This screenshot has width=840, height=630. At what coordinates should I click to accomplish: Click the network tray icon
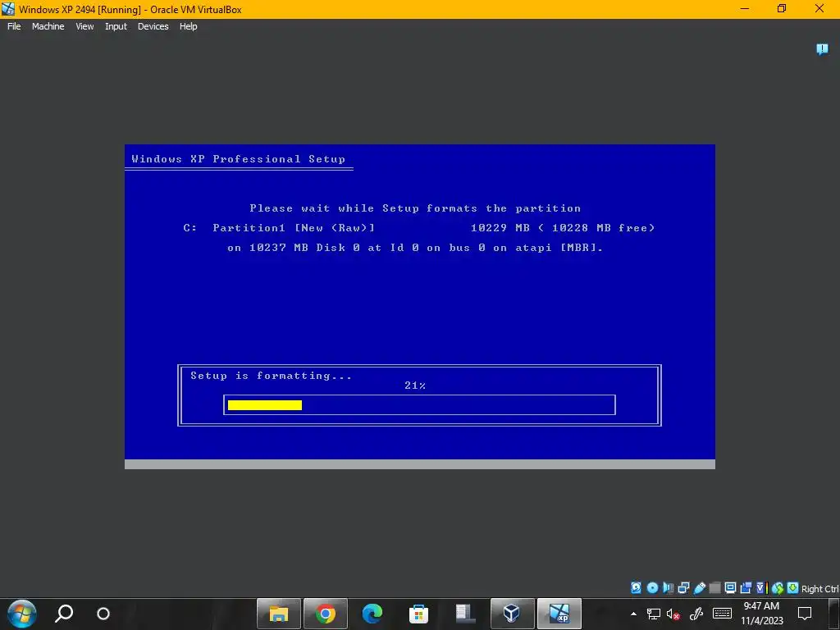click(x=654, y=614)
